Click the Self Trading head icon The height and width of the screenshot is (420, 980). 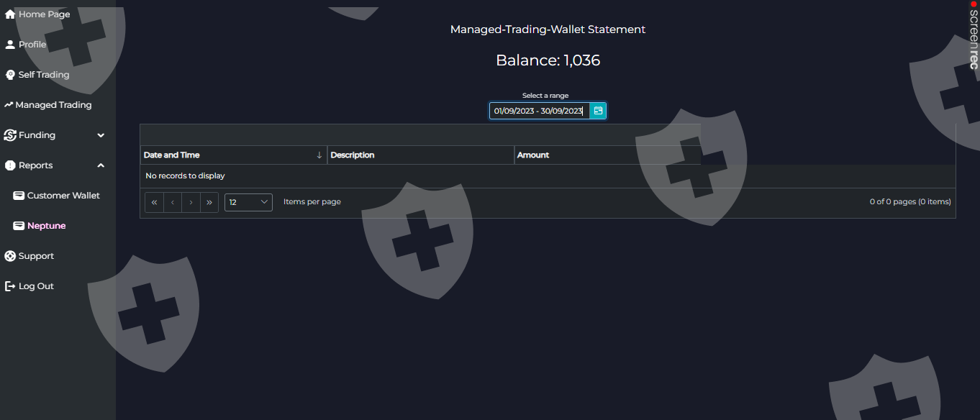[10, 75]
